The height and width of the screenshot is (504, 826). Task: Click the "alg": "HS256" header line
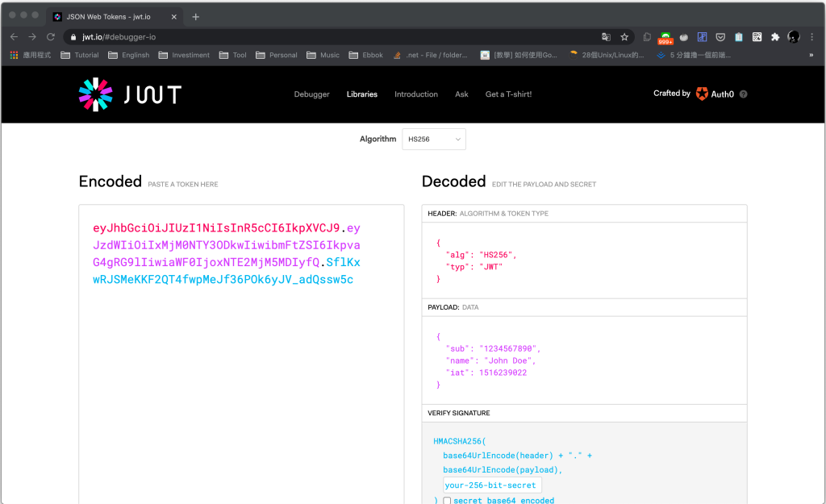pyautogui.click(x=481, y=255)
